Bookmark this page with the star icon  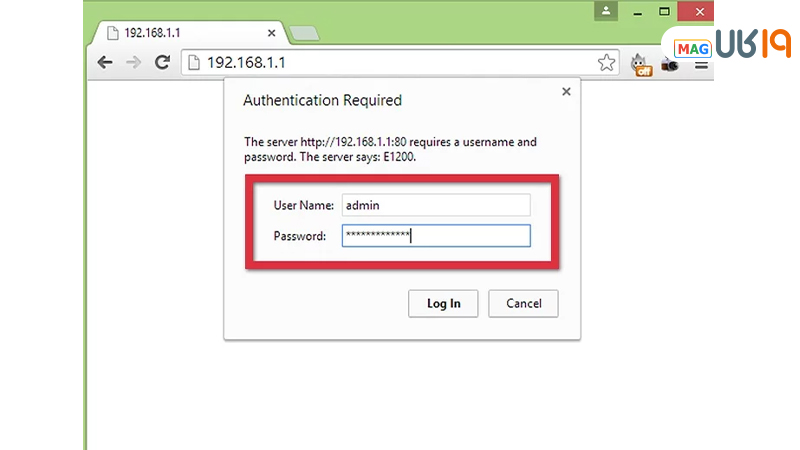(607, 63)
